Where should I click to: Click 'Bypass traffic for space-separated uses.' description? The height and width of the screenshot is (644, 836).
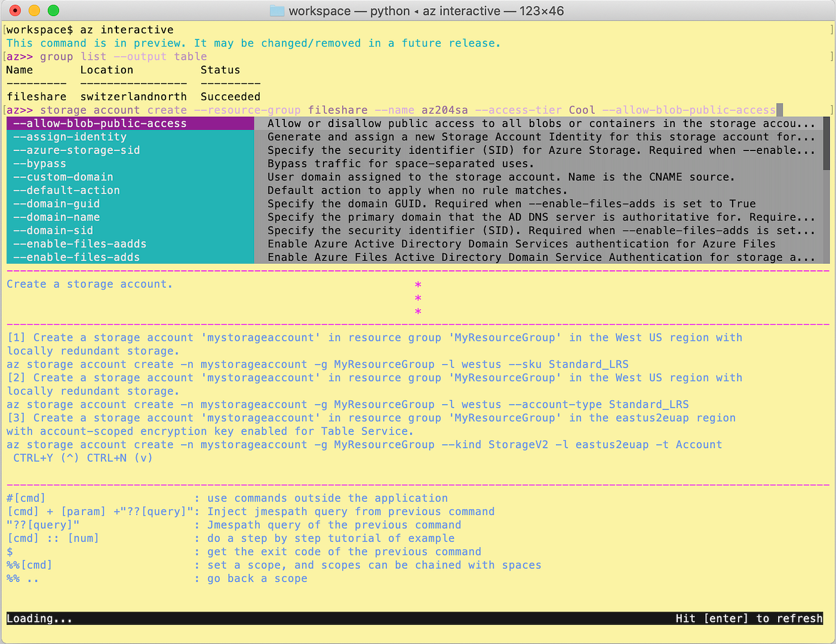(401, 164)
